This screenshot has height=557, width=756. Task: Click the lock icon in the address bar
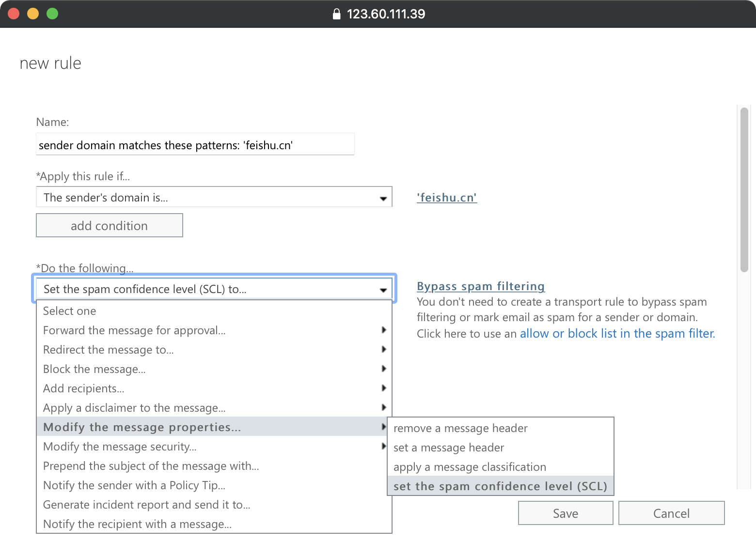coord(337,14)
